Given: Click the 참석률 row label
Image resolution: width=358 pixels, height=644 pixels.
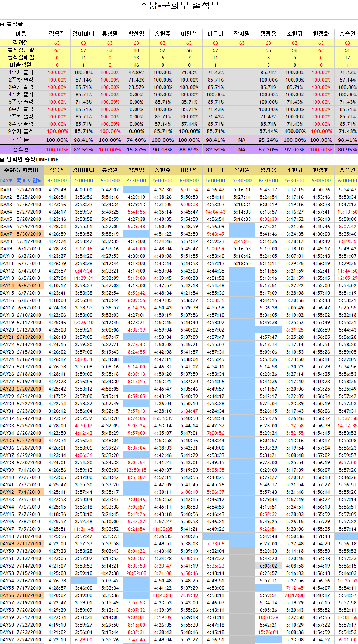Looking at the screenshot, I should tap(22, 140).
